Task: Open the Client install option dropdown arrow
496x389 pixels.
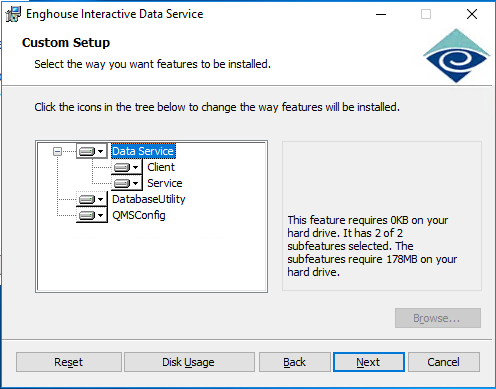Action: 135,167
